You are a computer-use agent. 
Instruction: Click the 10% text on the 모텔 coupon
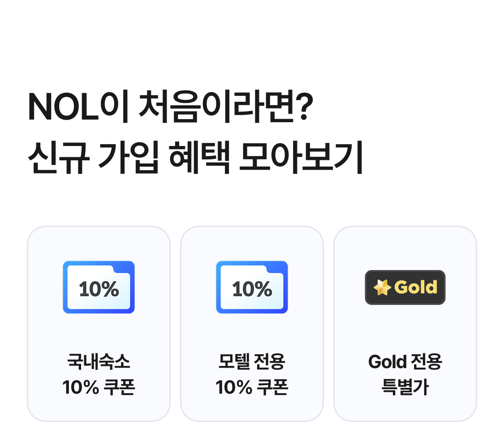[252, 289]
